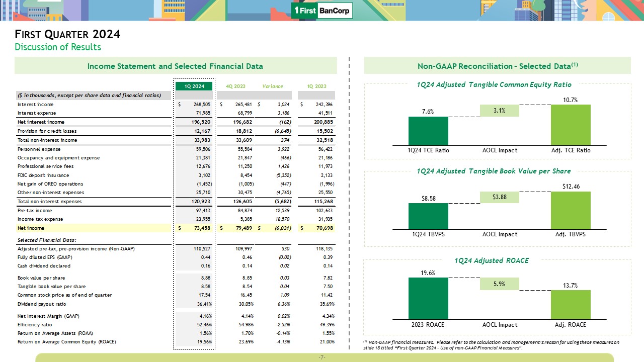Click the Non-GAAP Reconciliation section banner
The image size is (644, 362).
click(x=497, y=66)
